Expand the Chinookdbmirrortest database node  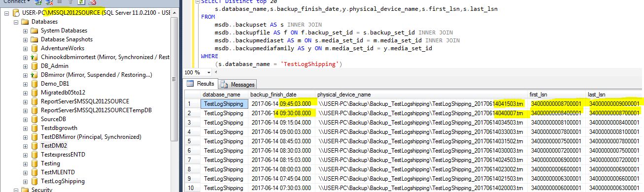click(25, 57)
